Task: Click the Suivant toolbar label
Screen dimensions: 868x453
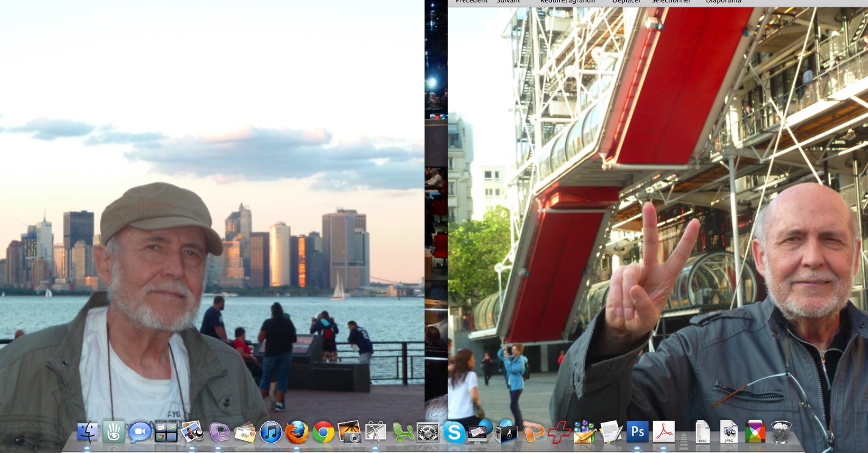Action: [508, 2]
